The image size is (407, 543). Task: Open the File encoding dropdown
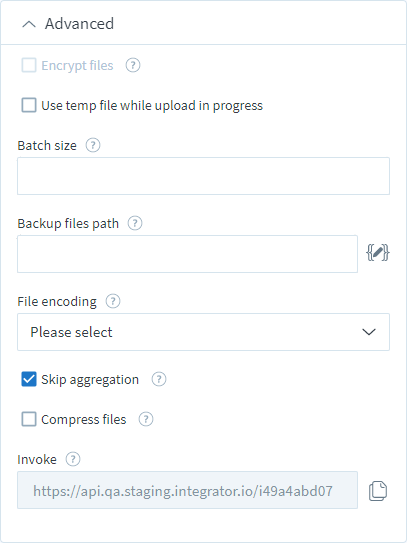(203, 332)
